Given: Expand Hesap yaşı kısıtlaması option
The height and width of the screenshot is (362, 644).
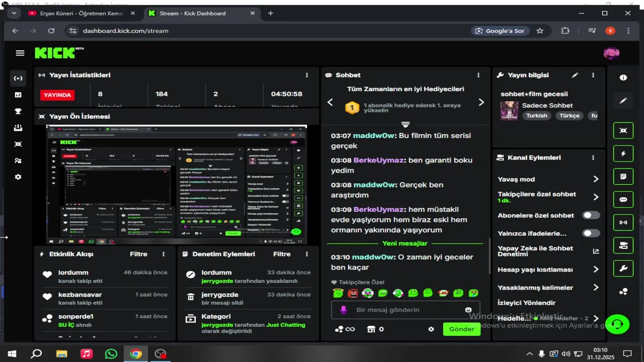Looking at the screenshot, I should coord(596,269).
